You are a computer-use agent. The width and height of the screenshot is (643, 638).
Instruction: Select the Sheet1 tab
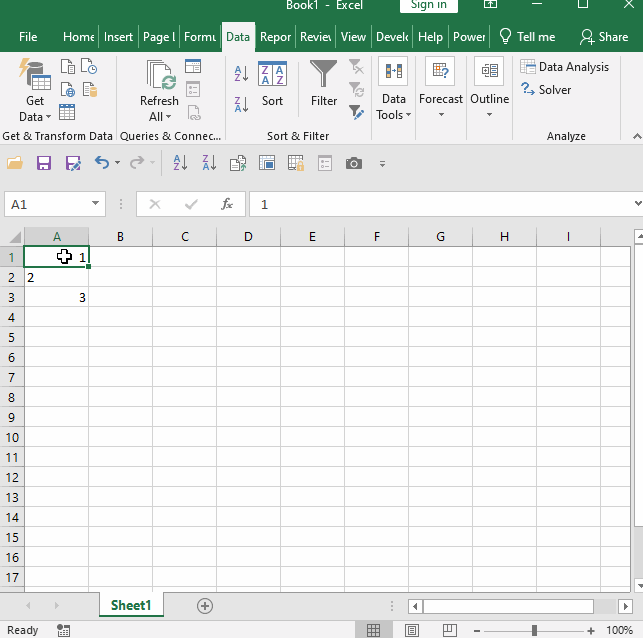pos(131,605)
